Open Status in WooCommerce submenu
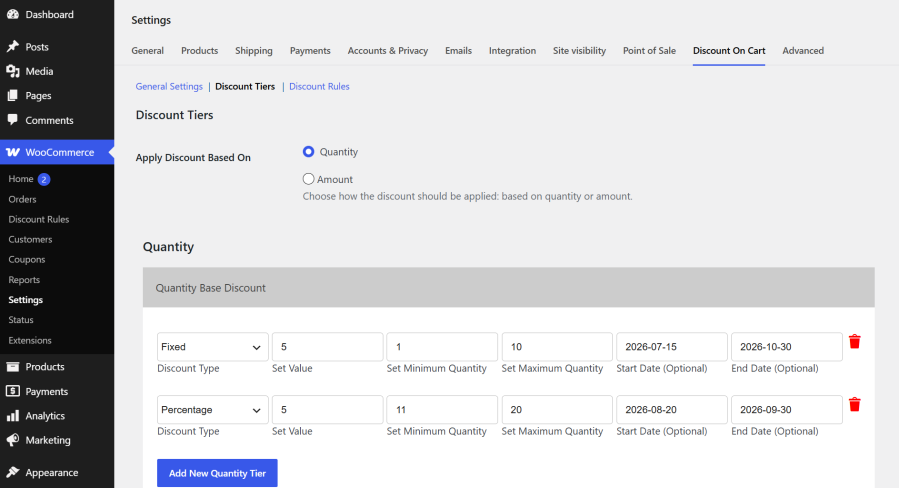Image resolution: width=899 pixels, height=488 pixels. pos(21,320)
